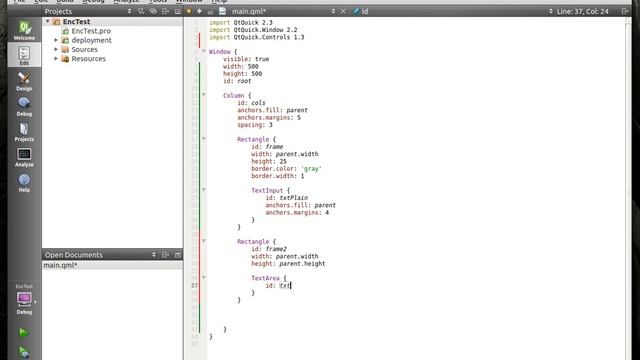
Task: Switch to Debug mode in mode bar
Action: pos(24,107)
